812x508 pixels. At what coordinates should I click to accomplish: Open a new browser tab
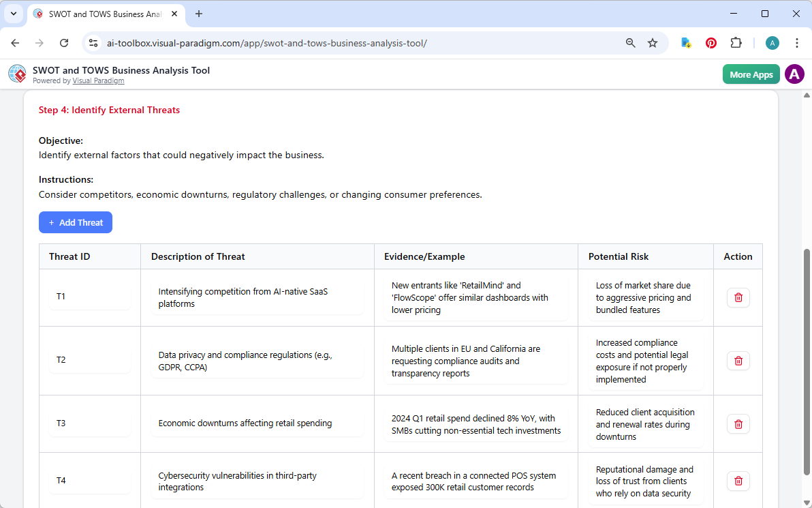click(x=198, y=14)
